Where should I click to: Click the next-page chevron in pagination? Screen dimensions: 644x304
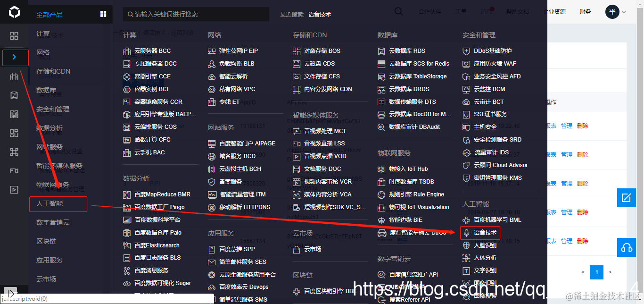pyautogui.click(x=610, y=272)
